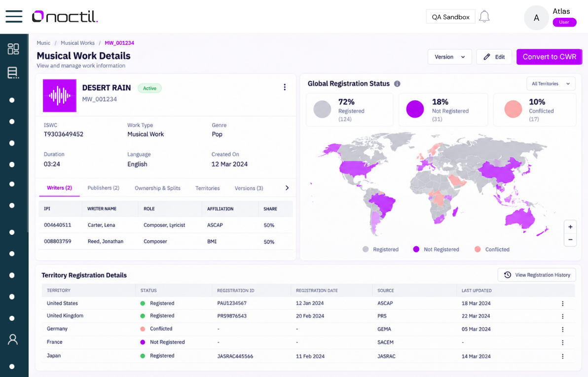This screenshot has width=588, height=377.
Task: Open row actions for Japan
Action: click(x=562, y=356)
